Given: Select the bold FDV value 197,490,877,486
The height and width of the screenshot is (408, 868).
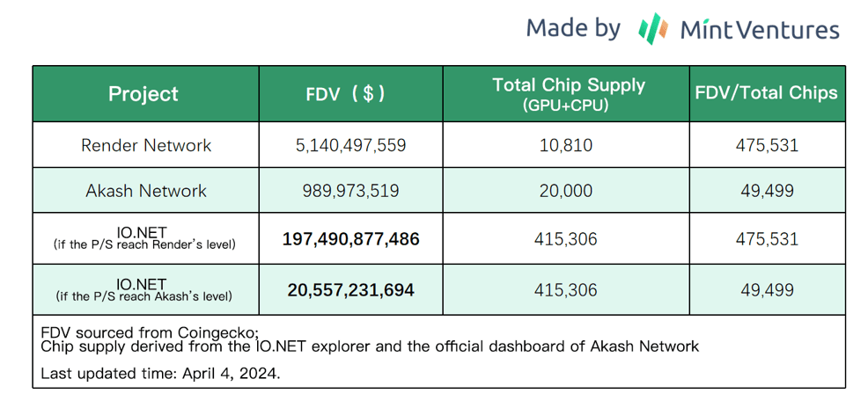Looking at the screenshot, I should tap(350, 239).
